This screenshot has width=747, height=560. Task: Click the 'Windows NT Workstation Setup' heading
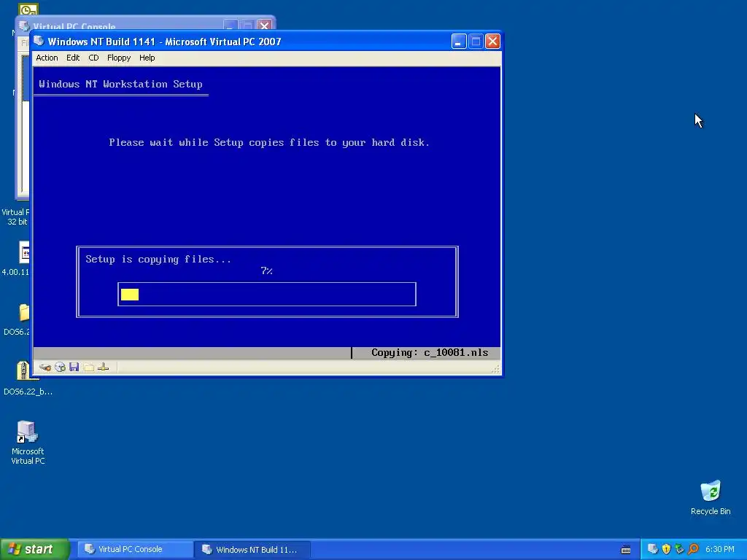pos(120,85)
